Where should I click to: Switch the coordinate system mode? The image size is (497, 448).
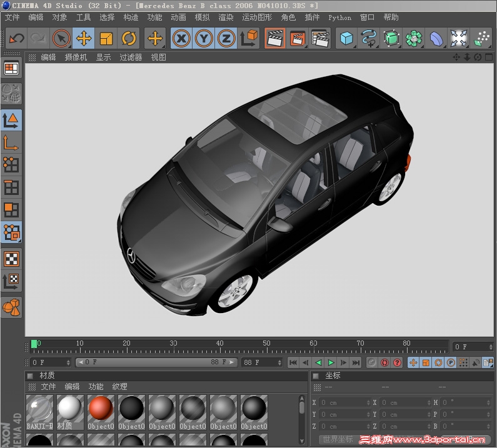click(x=249, y=38)
